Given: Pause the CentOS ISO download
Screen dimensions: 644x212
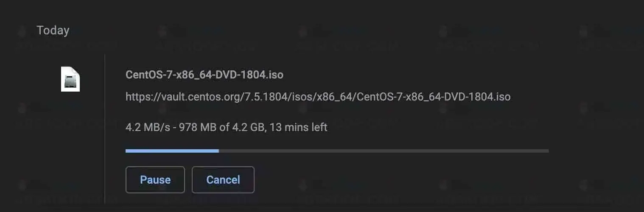Looking at the screenshot, I should point(155,180).
